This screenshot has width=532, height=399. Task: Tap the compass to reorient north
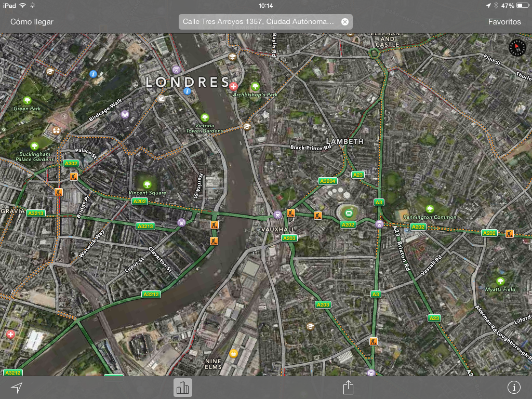[x=517, y=47]
